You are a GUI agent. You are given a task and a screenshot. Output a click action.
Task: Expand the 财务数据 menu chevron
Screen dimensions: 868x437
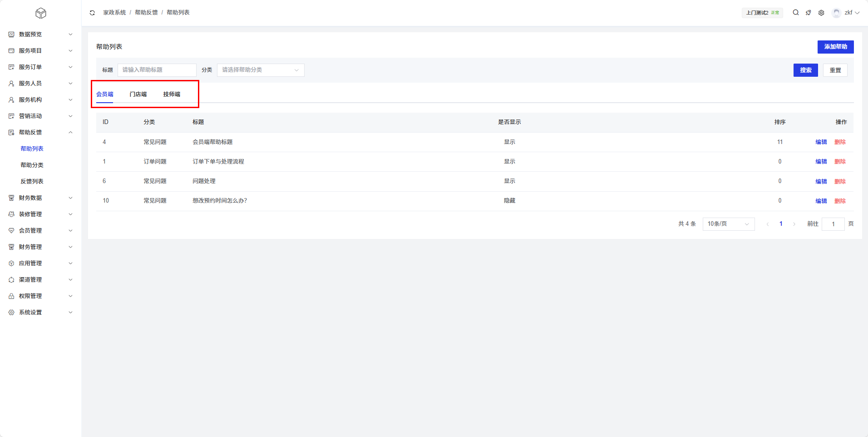coord(70,198)
